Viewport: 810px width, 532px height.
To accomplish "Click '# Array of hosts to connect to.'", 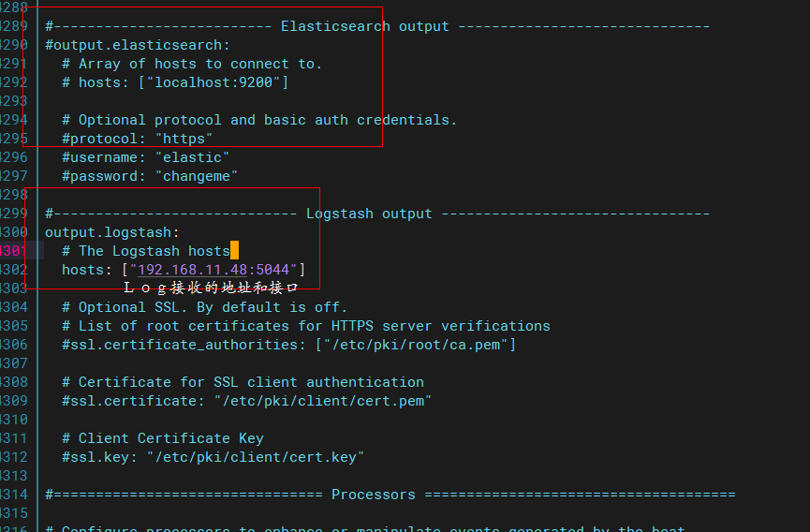I will pos(192,64).
